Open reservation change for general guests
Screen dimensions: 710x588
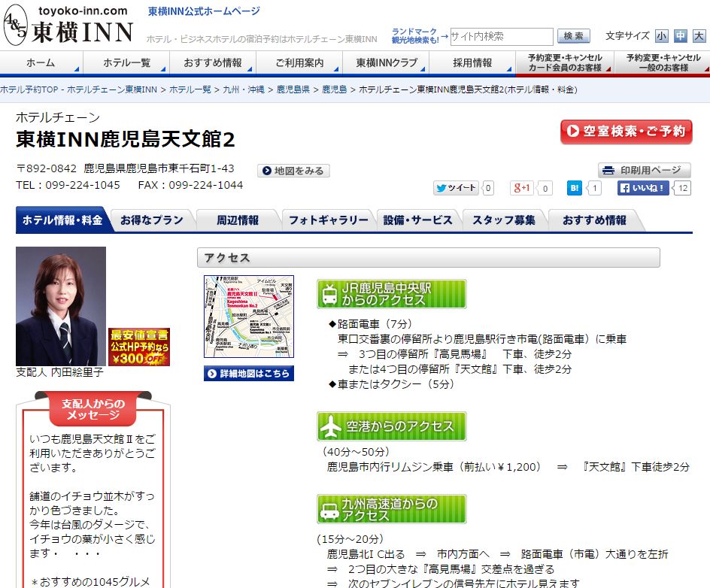coord(663,62)
